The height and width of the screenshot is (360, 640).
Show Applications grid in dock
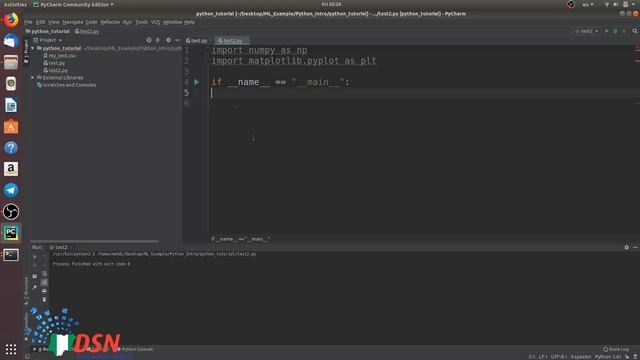pyautogui.click(x=11, y=349)
